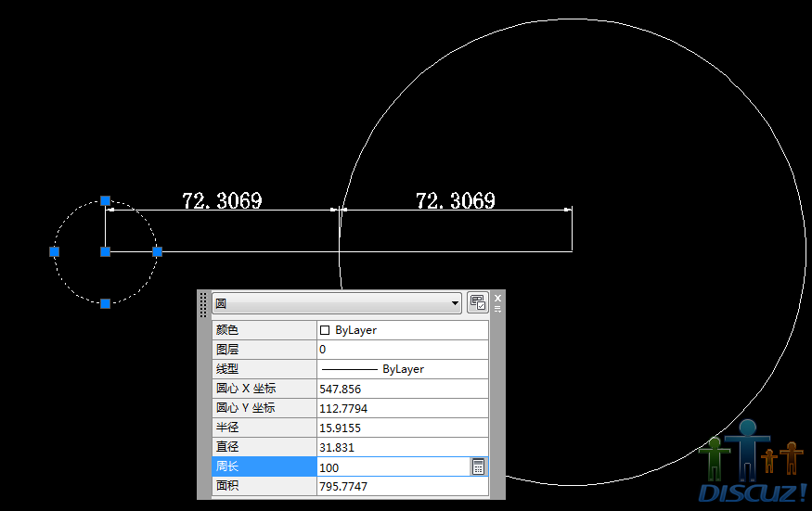Select the 周长 property label
Viewport: 812px width, 511px height.
tap(264, 466)
